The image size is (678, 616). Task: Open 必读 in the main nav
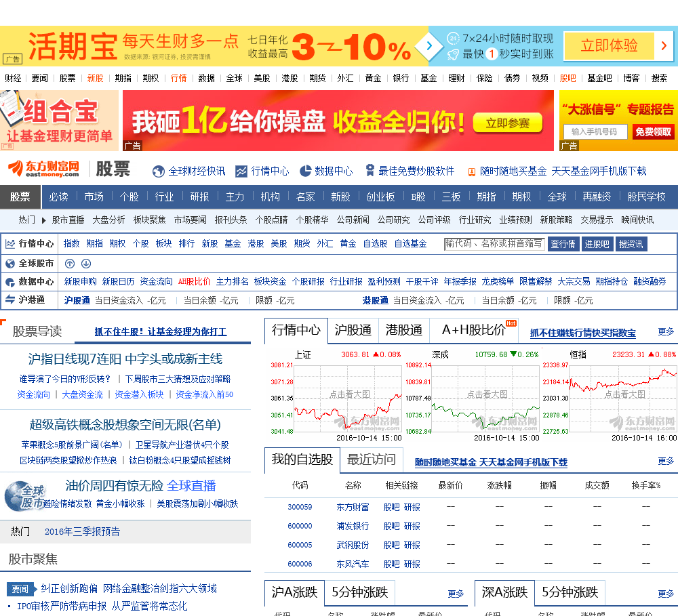pyautogui.click(x=58, y=197)
